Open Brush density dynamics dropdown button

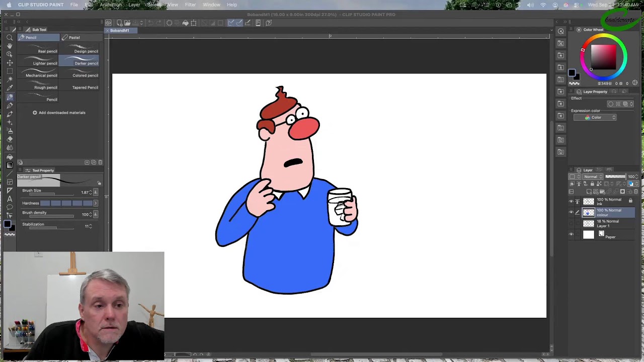96,214
